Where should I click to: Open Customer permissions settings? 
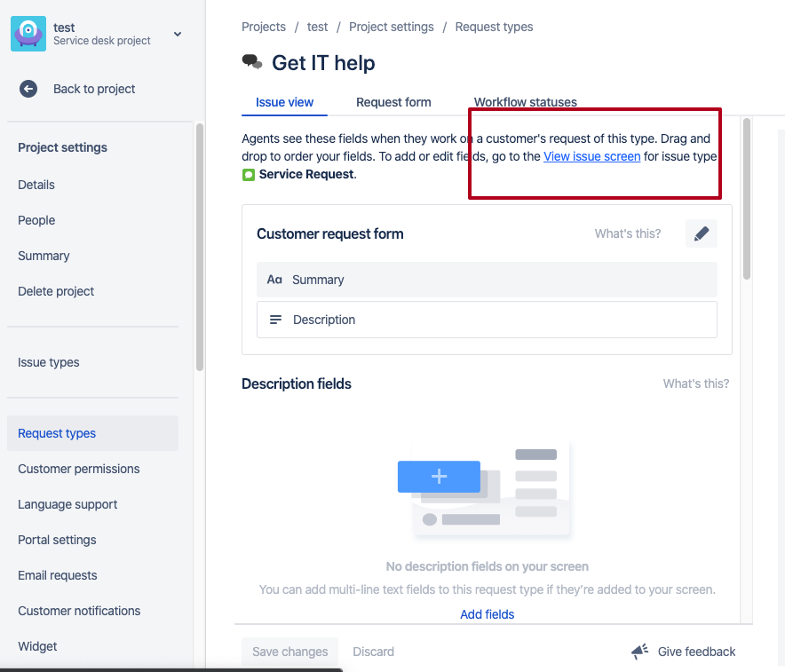[x=79, y=469]
